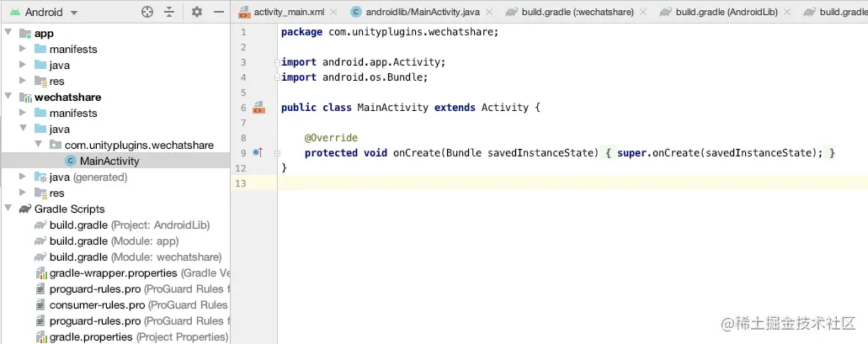This screenshot has height=344, width=868.
Task: Click android.app.Activity import line
Action: click(x=363, y=62)
